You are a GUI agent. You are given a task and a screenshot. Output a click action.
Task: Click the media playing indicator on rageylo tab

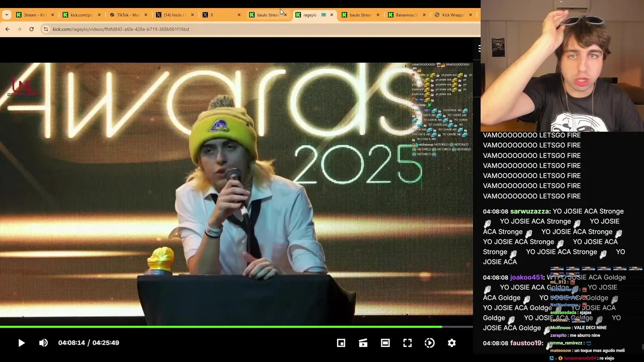pos(324,15)
